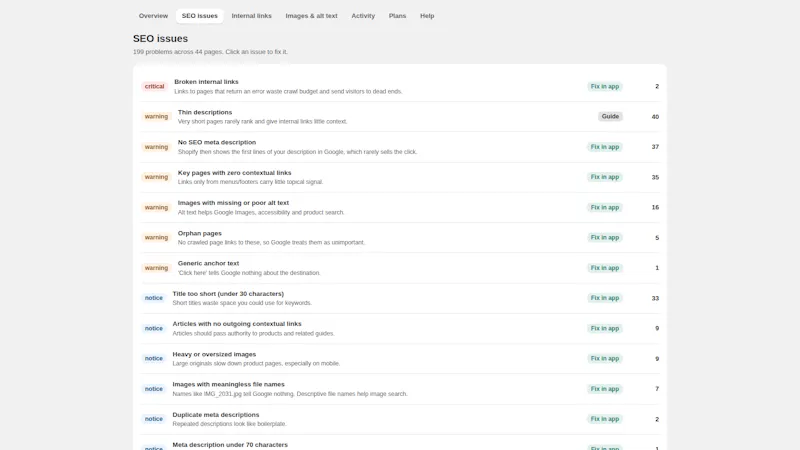Click the notice badge beside Title too short
The width and height of the screenshot is (800, 450).
click(x=154, y=298)
